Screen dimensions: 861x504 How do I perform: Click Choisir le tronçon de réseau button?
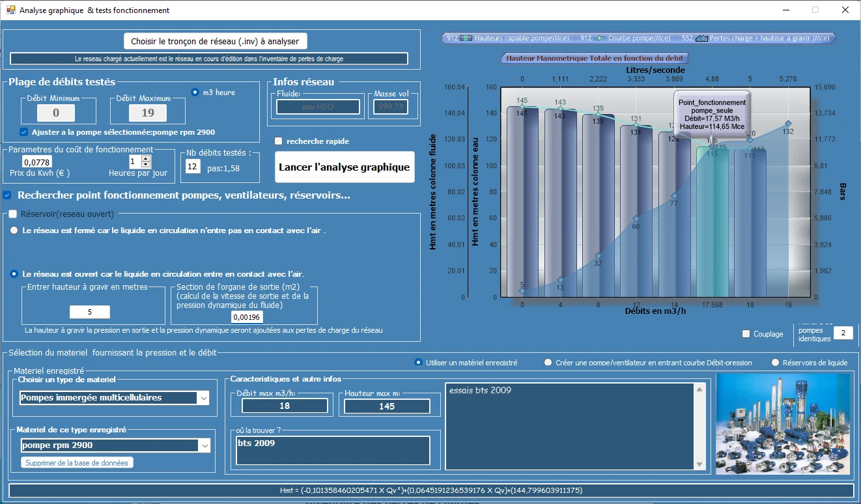click(x=215, y=41)
